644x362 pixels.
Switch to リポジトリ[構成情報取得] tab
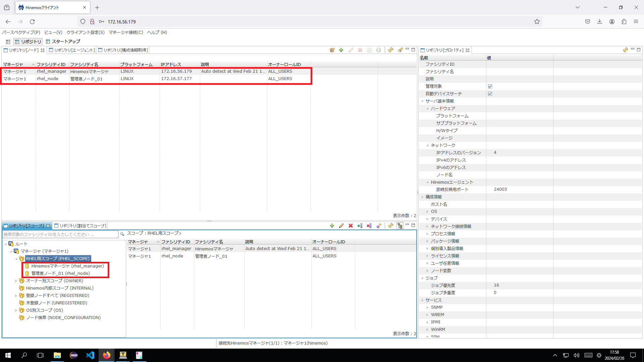click(x=123, y=50)
